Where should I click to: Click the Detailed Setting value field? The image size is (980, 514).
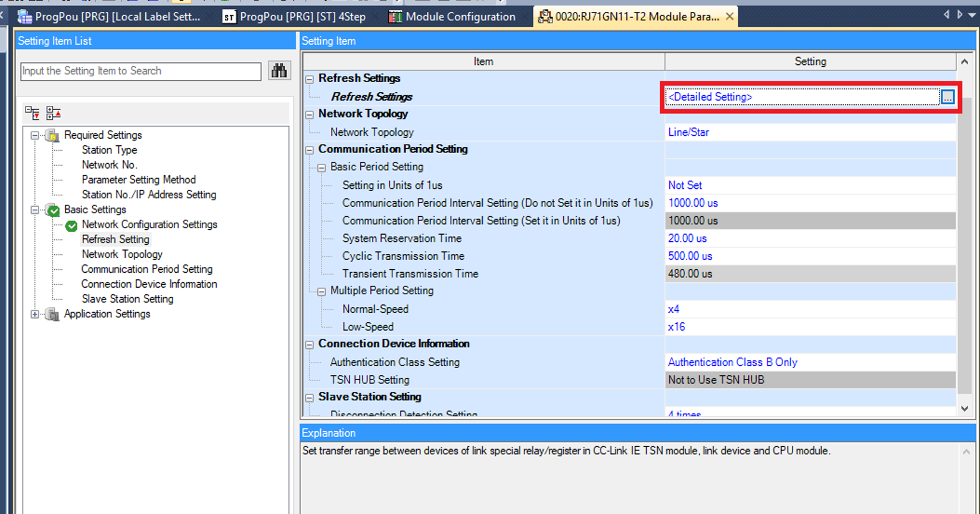pyautogui.click(x=803, y=97)
